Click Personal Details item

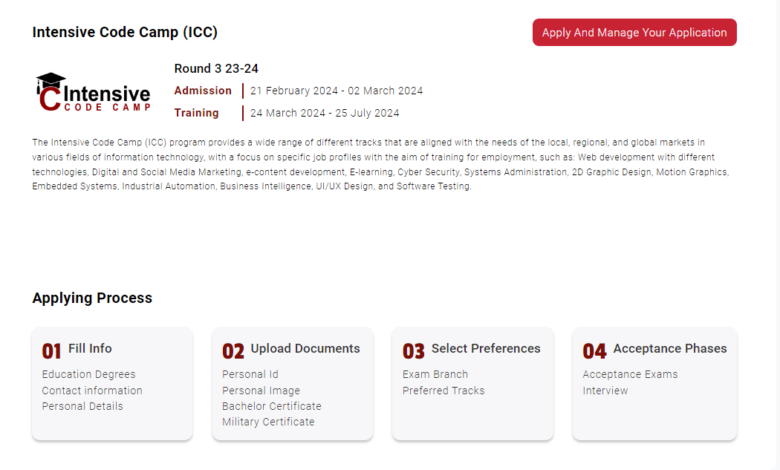pos(82,406)
